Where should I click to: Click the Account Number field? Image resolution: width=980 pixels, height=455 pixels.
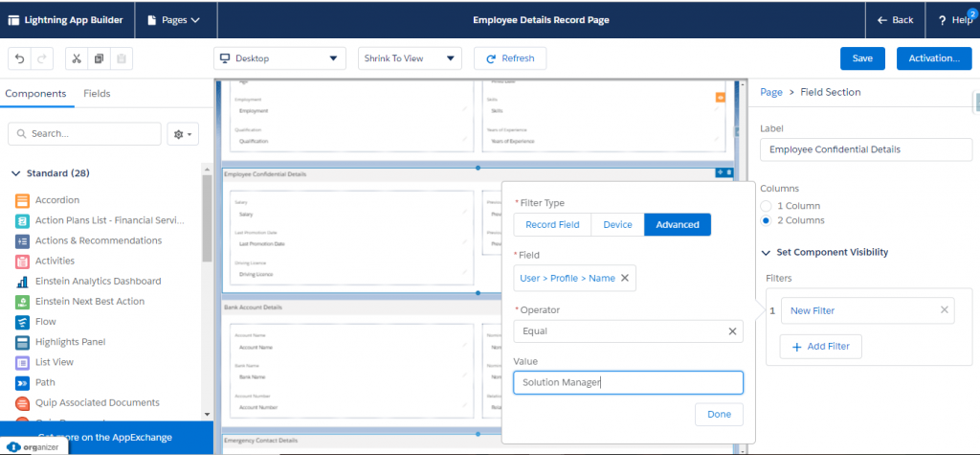349,403
